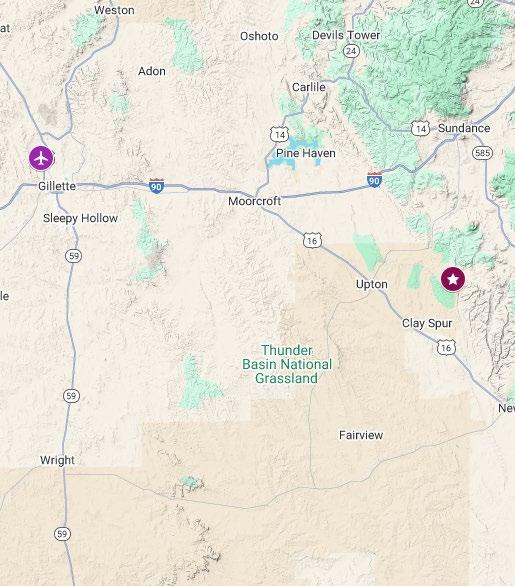Select the Fairview place label

(x=361, y=435)
